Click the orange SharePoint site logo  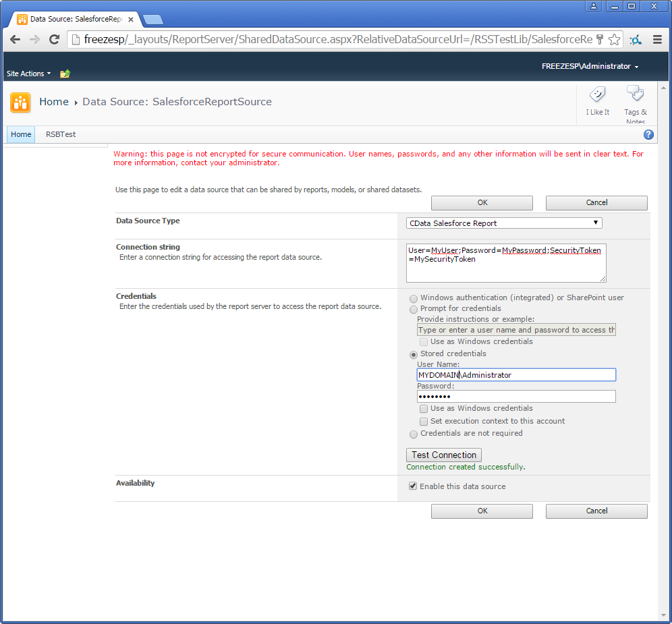pyautogui.click(x=20, y=102)
